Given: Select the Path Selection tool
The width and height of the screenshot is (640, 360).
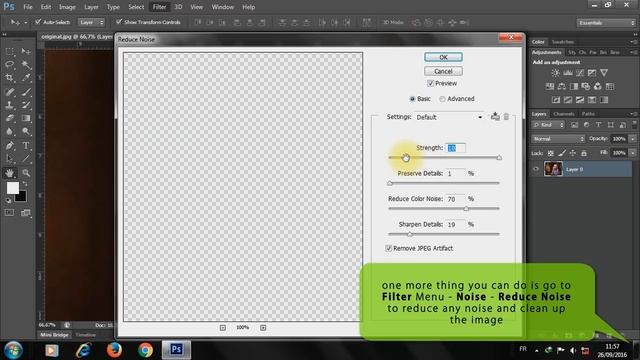Looking at the screenshot, I should pos(9,159).
